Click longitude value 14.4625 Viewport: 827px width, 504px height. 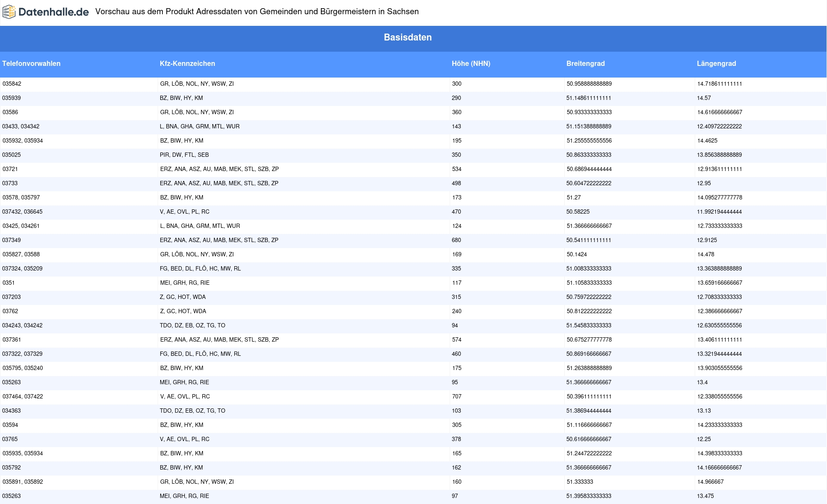(x=707, y=141)
